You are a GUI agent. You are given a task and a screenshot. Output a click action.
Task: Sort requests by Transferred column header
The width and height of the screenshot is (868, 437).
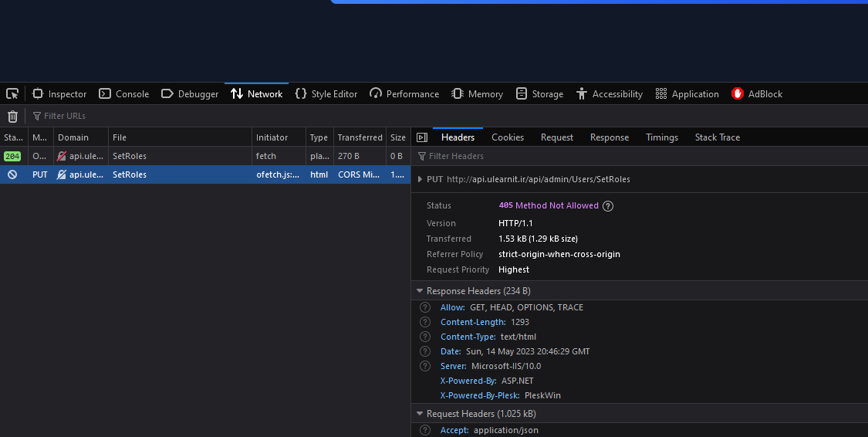point(360,137)
